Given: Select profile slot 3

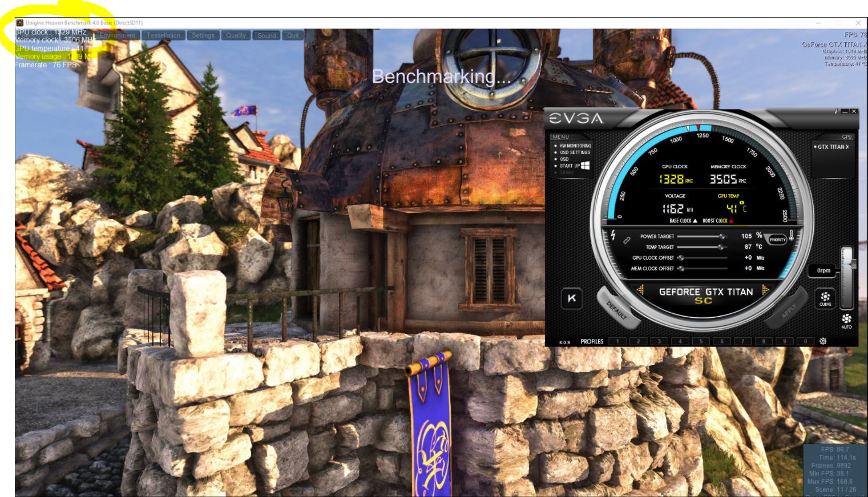Looking at the screenshot, I should pos(659,341).
